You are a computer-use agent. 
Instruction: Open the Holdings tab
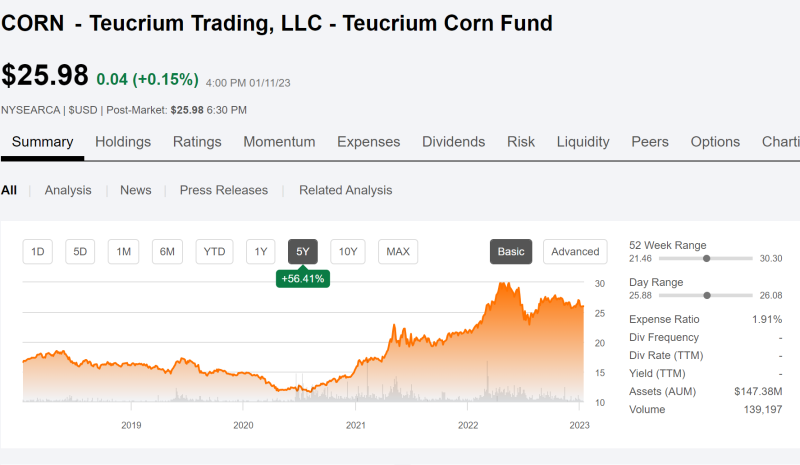tap(123, 142)
